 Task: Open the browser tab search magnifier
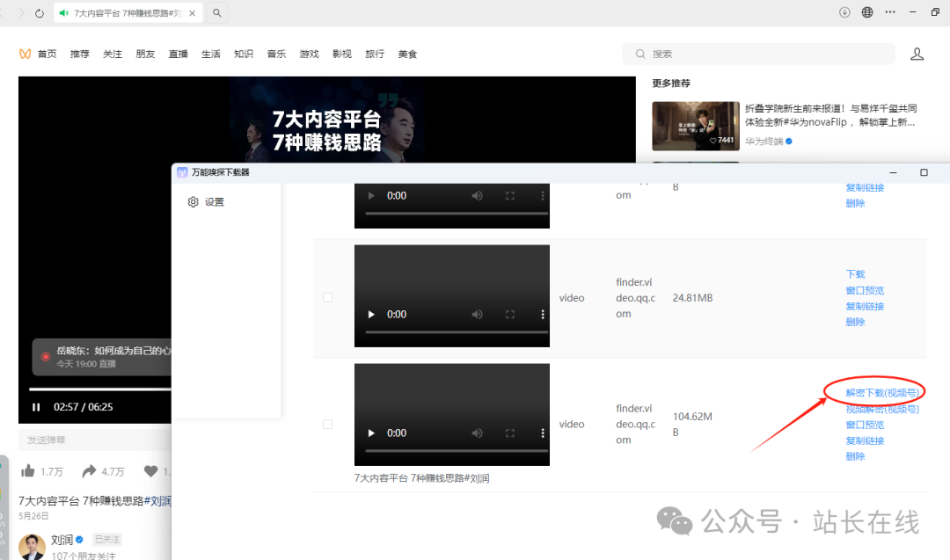pos(217,12)
